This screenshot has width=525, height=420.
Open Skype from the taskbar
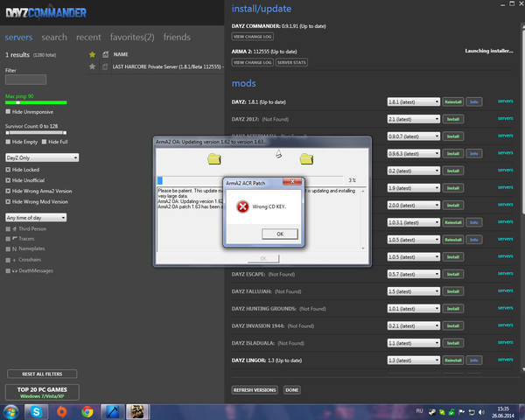coord(36,411)
